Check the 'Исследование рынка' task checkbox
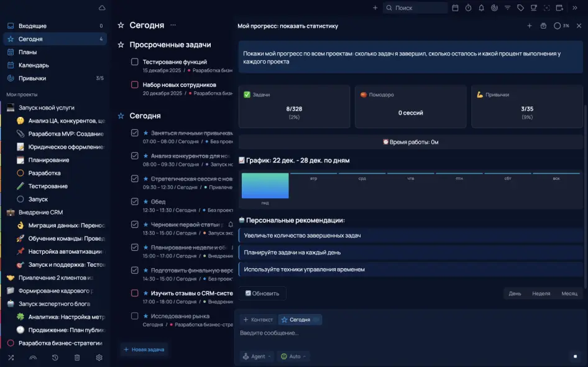The image size is (588, 367). pos(134,316)
